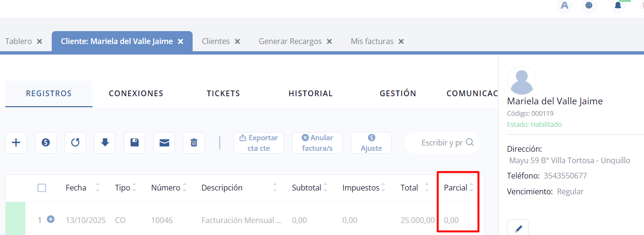The image size is (644, 235).
Task: Click the search input field
Action: click(442, 143)
